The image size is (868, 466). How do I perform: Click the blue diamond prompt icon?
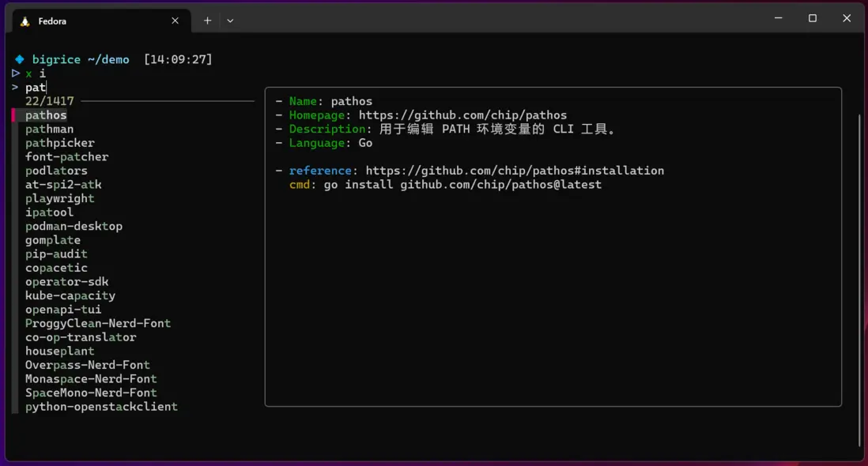click(x=20, y=59)
